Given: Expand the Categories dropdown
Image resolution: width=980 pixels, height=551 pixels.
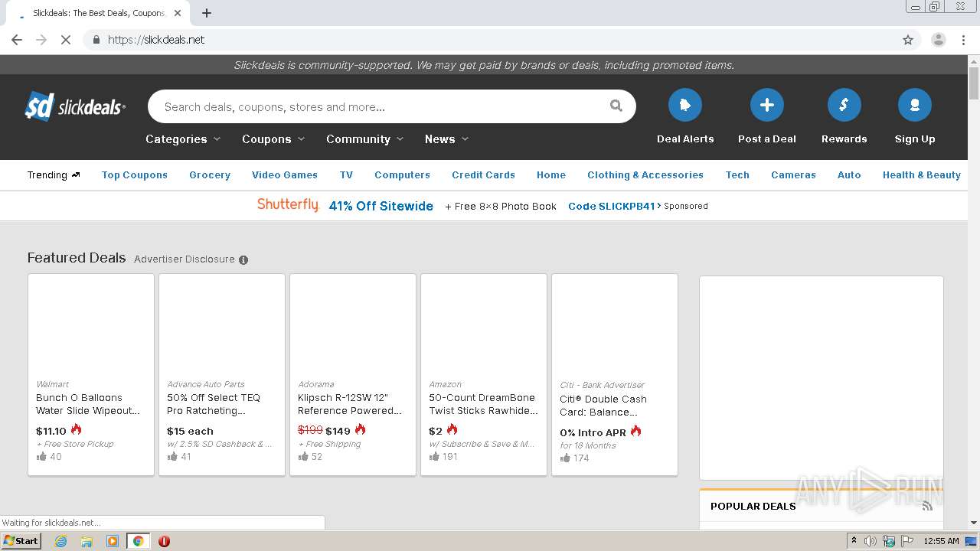Looking at the screenshot, I should click(183, 139).
